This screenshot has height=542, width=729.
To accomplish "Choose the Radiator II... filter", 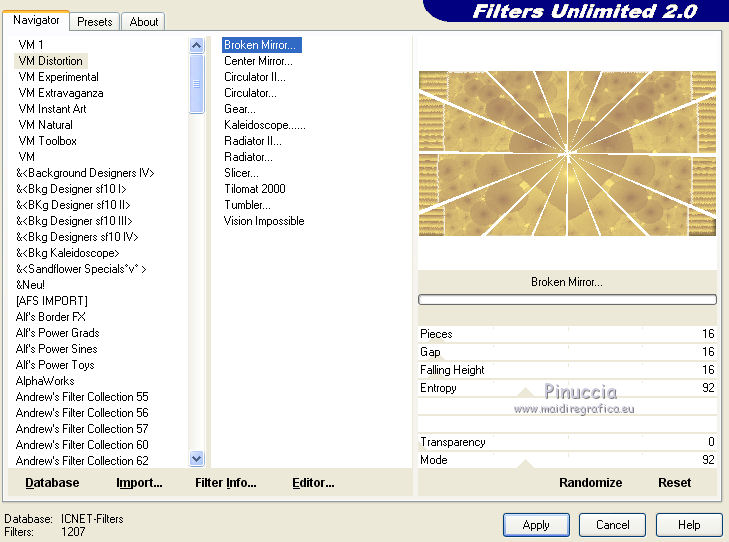I will click(252, 141).
